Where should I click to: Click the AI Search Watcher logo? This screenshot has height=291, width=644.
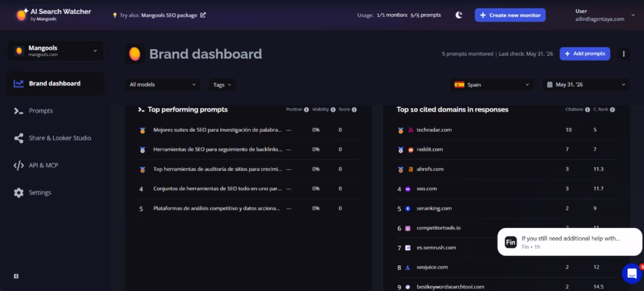click(54, 14)
